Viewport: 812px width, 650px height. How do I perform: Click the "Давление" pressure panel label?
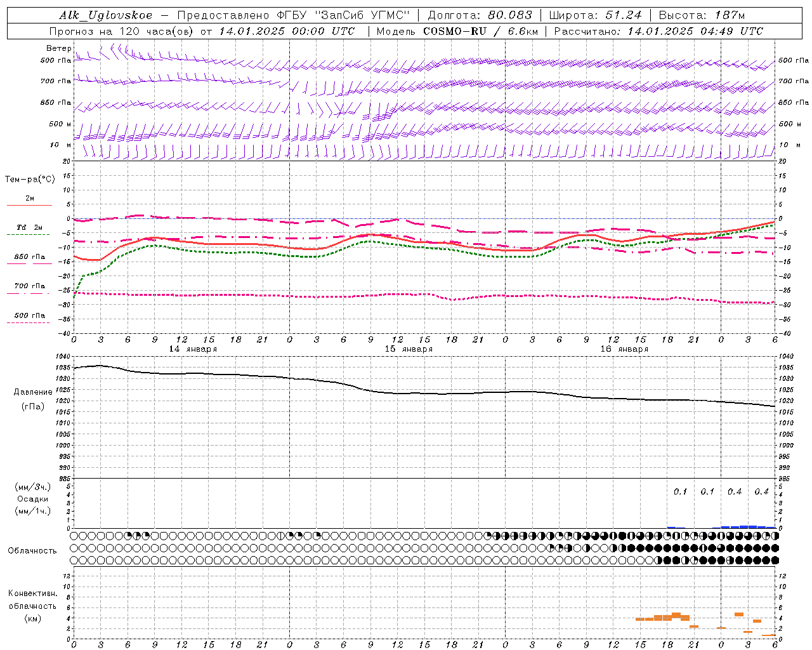coord(33,392)
